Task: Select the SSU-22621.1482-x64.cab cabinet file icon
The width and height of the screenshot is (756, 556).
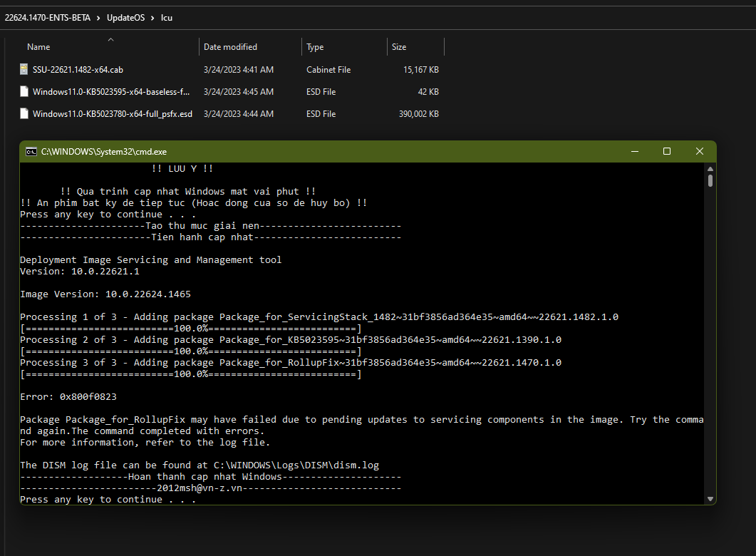Action: pyautogui.click(x=24, y=69)
